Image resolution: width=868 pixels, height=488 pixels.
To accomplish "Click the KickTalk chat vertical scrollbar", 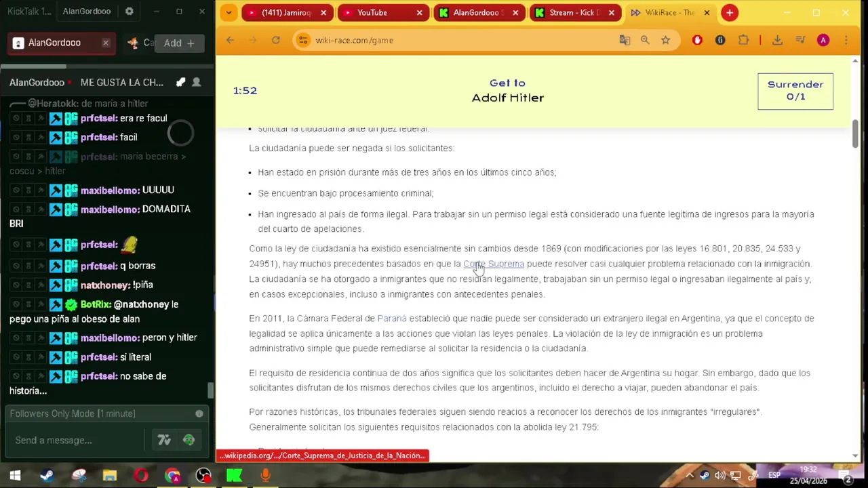I will 210,390.
